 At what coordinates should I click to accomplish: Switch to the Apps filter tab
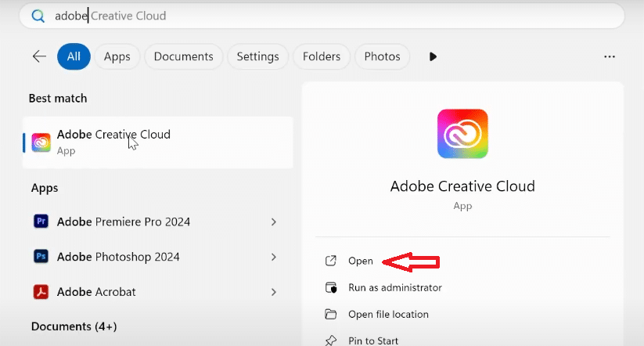tap(117, 56)
